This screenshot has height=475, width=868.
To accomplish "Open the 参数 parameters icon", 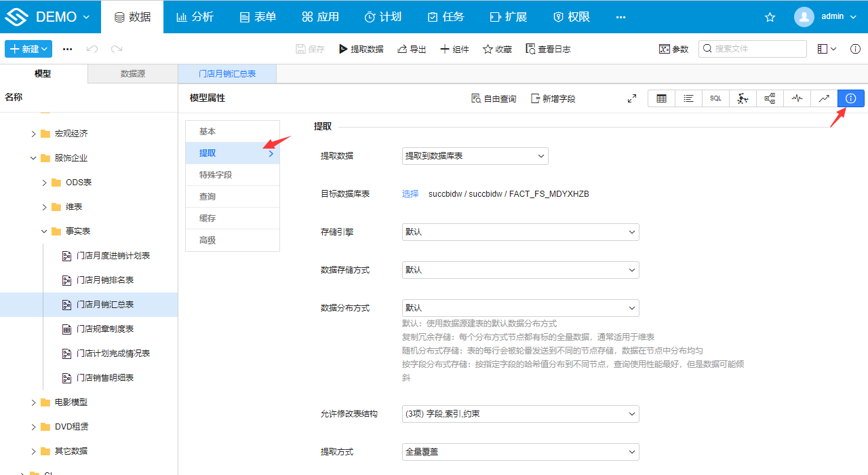I will [673, 49].
